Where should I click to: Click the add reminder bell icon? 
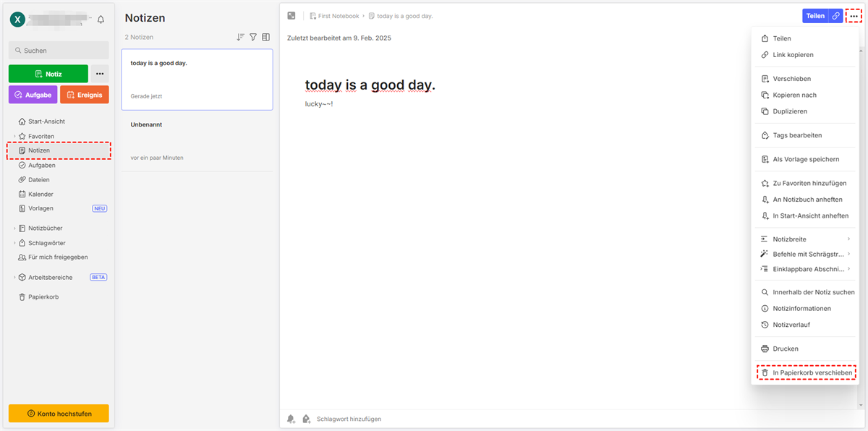point(291,419)
